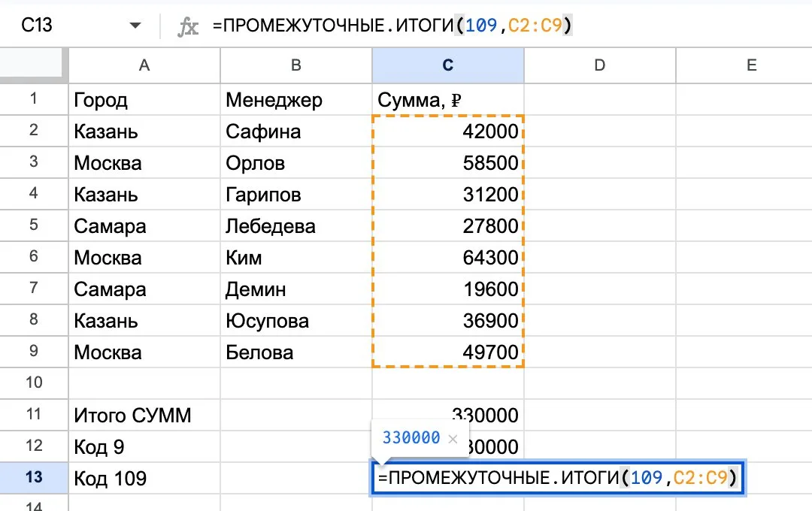Select column A header
This screenshot has width=812, height=511.
[x=144, y=65]
